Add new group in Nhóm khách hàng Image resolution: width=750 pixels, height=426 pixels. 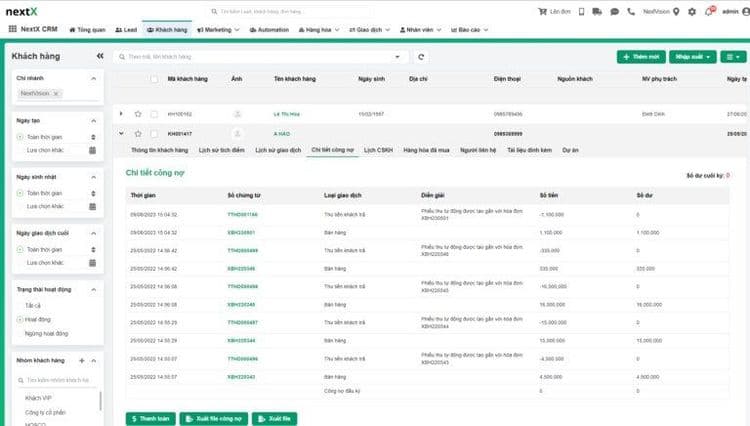[82, 360]
